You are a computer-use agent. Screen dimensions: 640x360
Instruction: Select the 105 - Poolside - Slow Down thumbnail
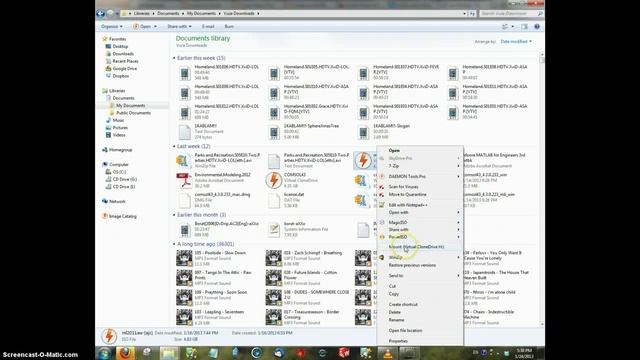click(184, 258)
